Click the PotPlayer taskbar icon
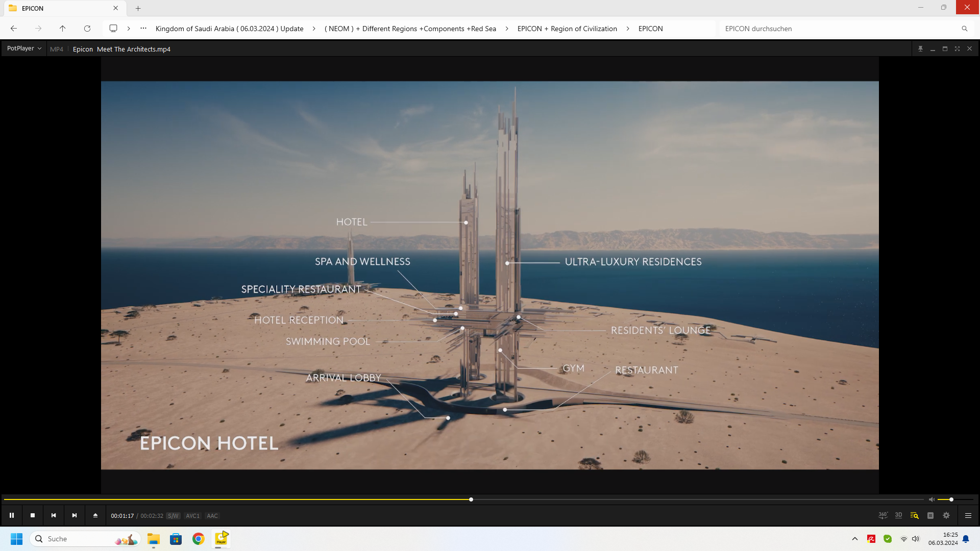Viewport: 980px width, 551px height. 221,539
